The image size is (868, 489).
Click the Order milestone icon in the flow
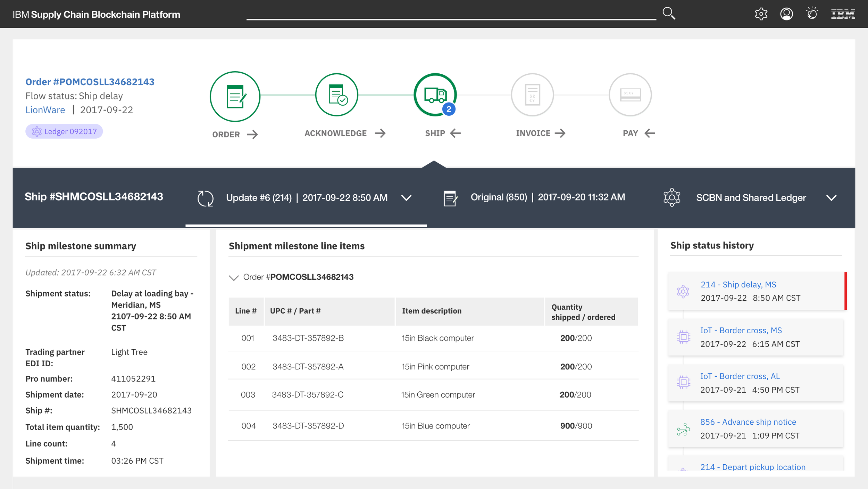pos(235,96)
